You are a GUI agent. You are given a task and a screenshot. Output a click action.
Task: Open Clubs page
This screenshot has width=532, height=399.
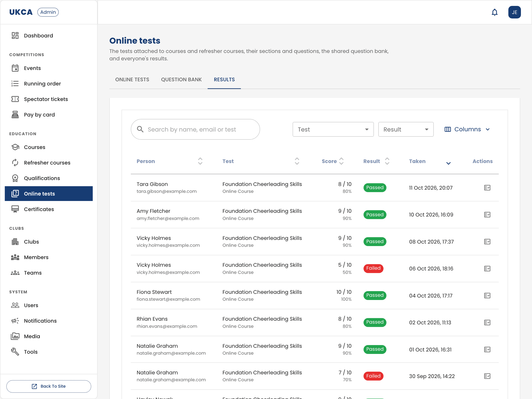coord(49,242)
